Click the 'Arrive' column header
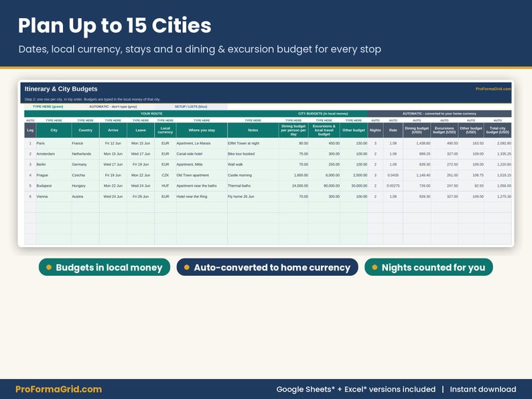532x399 pixels. [x=113, y=130]
